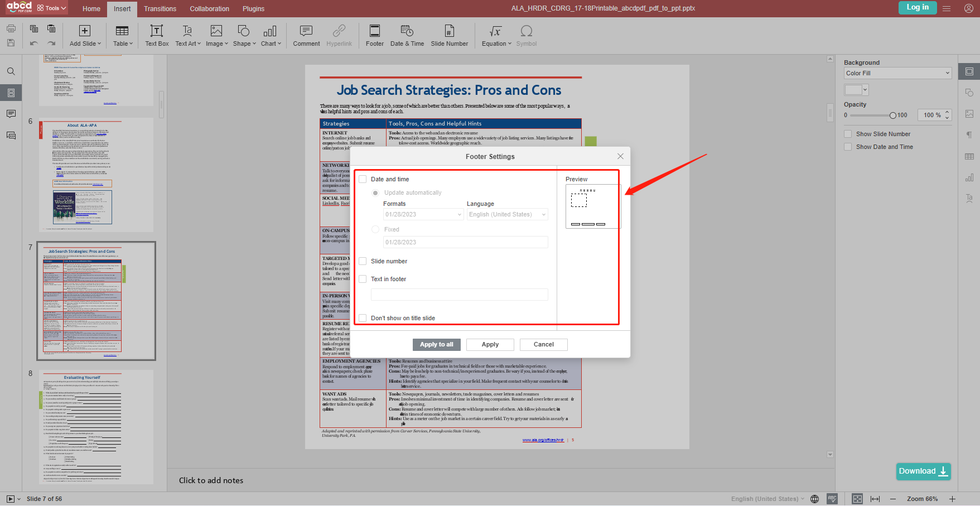Click the zoom out minus icon

click(893, 499)
